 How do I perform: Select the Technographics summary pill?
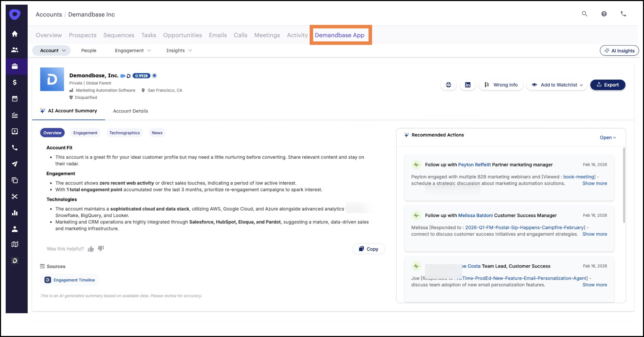(x=124, y=133)
